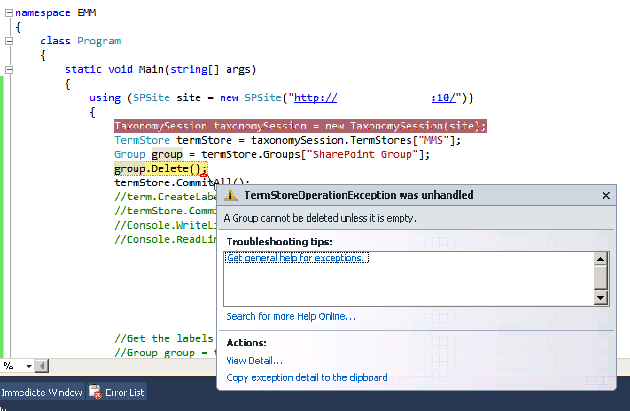Click the troubleshooting tips scrollbar thumb
Viewport: 630px width, 411px height.
click(x=600, y=277)
